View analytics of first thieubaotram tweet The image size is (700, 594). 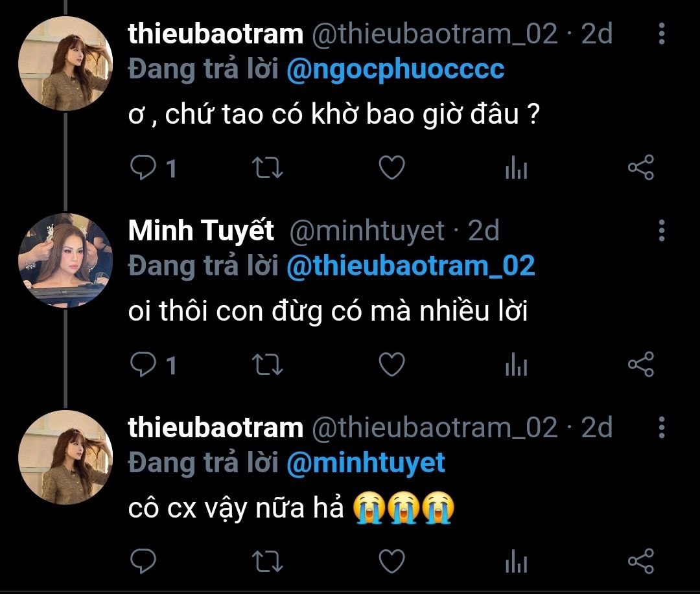[516, 169]
